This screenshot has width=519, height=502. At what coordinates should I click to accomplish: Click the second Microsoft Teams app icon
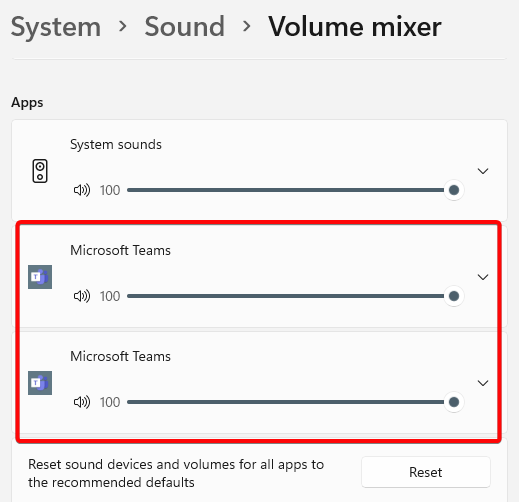40,383
